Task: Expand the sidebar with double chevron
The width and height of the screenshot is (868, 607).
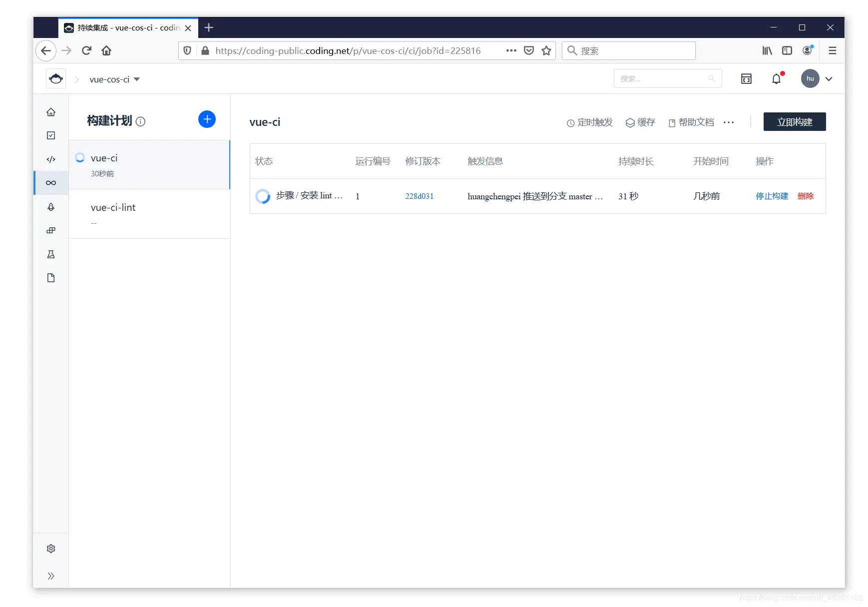Action: pyautogui.click(x=51, y=576)
